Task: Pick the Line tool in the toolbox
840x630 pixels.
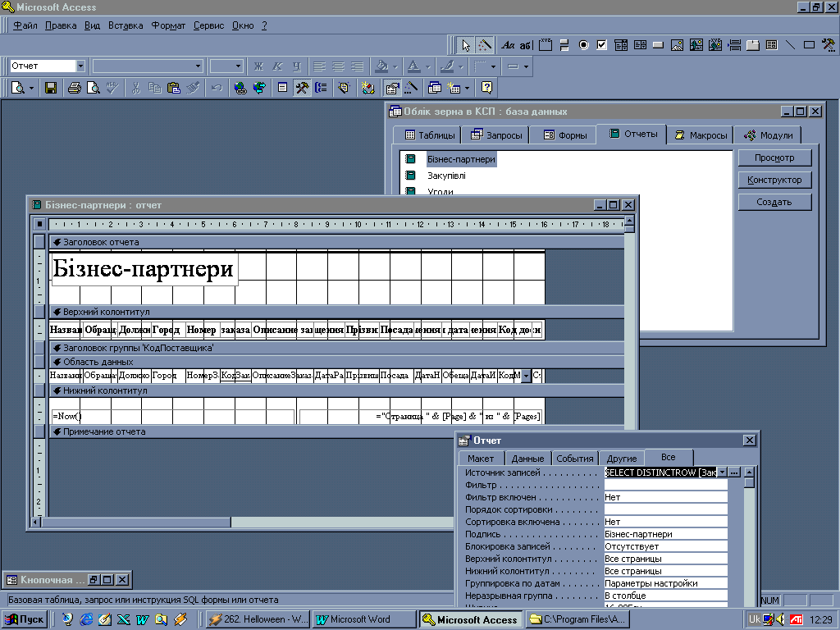Action: pyautogui.click(x=791, y=45)
